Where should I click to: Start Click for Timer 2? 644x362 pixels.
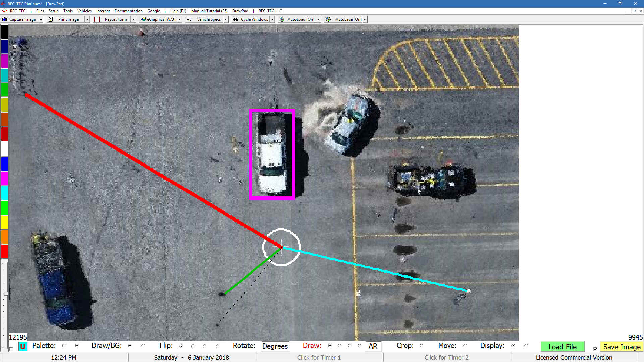[x=446, y=358]
